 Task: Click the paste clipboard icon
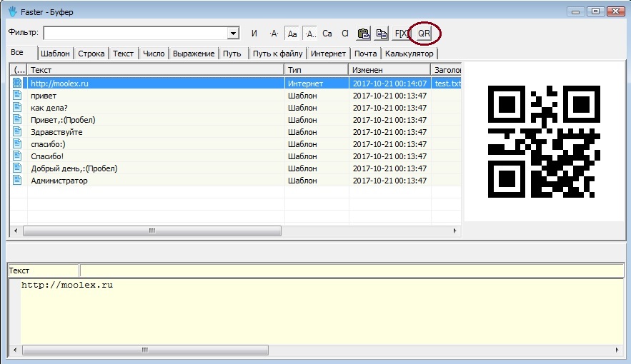(364, 34)
